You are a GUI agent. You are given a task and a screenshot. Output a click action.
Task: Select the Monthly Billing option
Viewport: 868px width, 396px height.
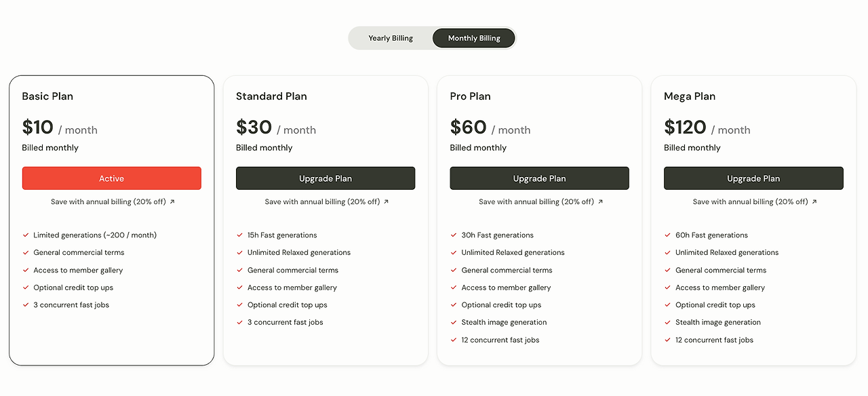coord(473,38)
